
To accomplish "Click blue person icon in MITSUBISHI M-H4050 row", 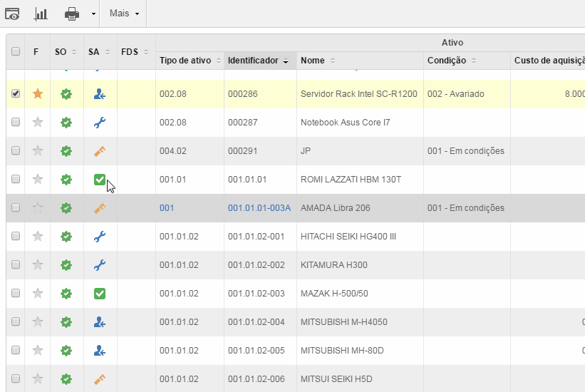I will (100, 321).
